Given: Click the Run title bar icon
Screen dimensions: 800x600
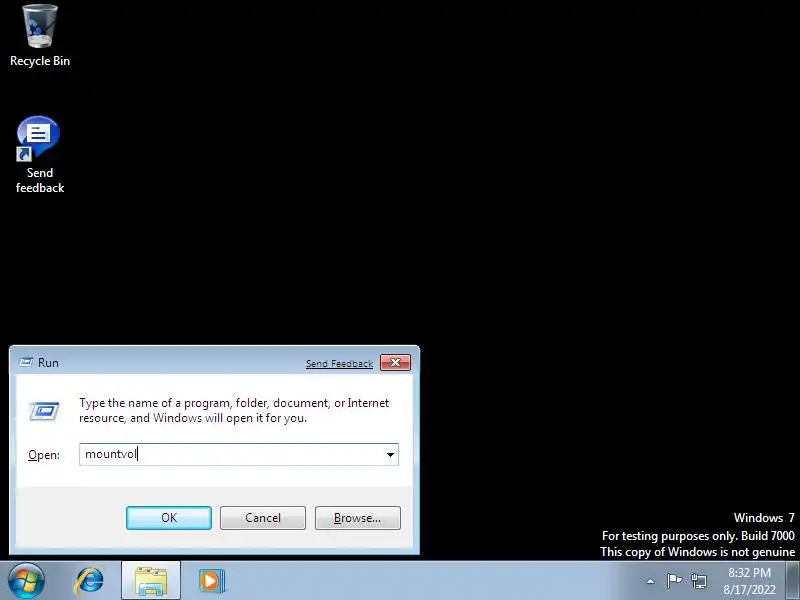Looking at the screenshot, I should point(26,362).
